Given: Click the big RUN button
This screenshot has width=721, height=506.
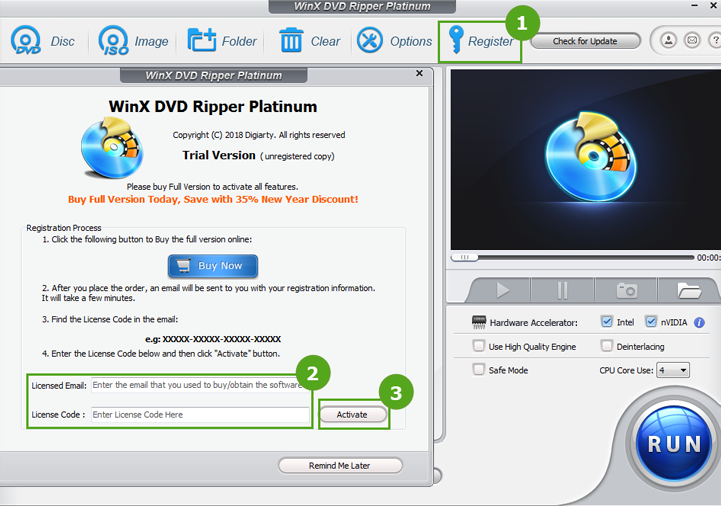Looking at the screenshot, I should click(x=675, y=443).
